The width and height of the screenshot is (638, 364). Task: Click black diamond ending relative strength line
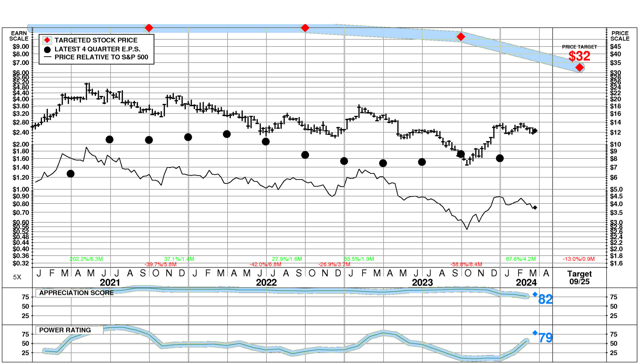point(535,208)
